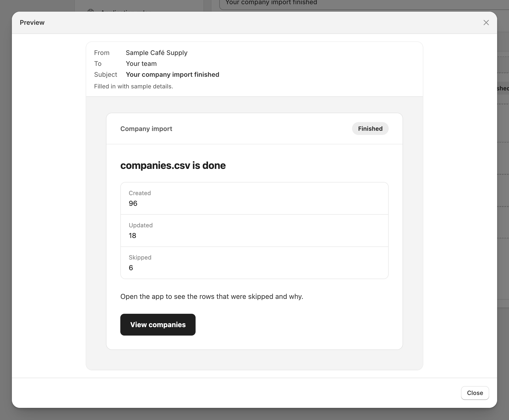Click the 'Company import' header text
Screen dimensions: 509x420
pyautogui.click(x=146, y=129)
